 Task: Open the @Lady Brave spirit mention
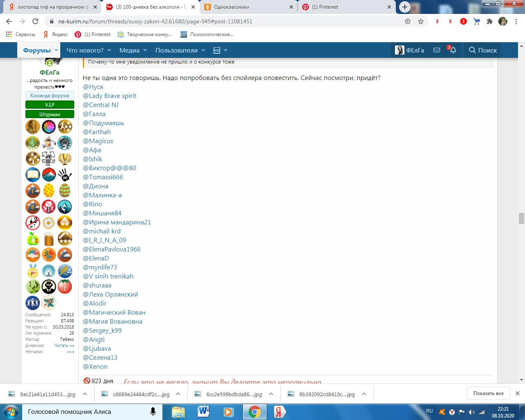[110, 96]
